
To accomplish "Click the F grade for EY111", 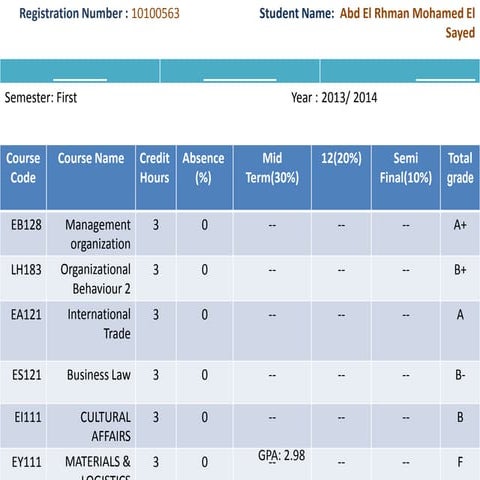I will coord(460,462).
